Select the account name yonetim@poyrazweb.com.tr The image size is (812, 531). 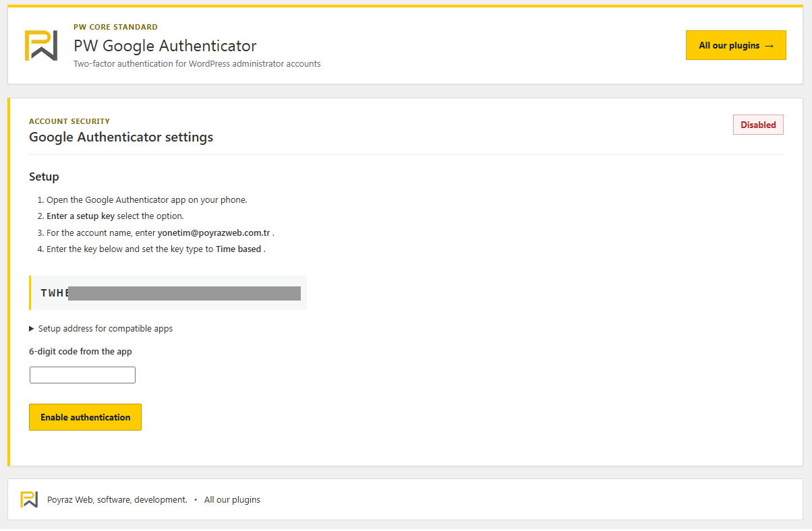214,232
